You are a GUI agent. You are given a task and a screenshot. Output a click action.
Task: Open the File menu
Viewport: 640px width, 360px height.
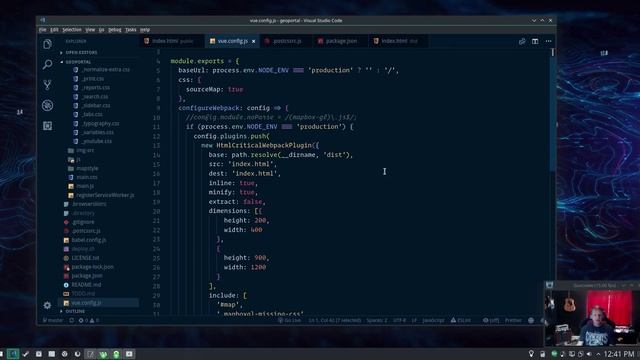pyautogui.click(x=42, y=30)
